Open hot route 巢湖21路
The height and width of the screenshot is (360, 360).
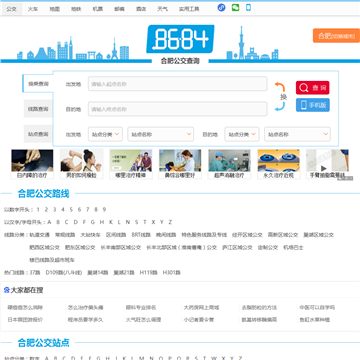(x=124, y=272)
